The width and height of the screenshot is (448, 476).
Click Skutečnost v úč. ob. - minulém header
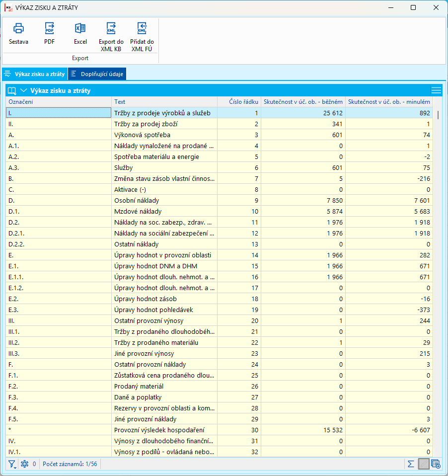[x=389, y=102]
